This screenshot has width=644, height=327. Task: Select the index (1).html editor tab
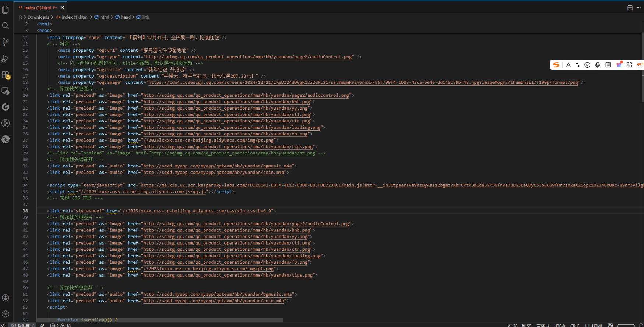coord(41,7)
